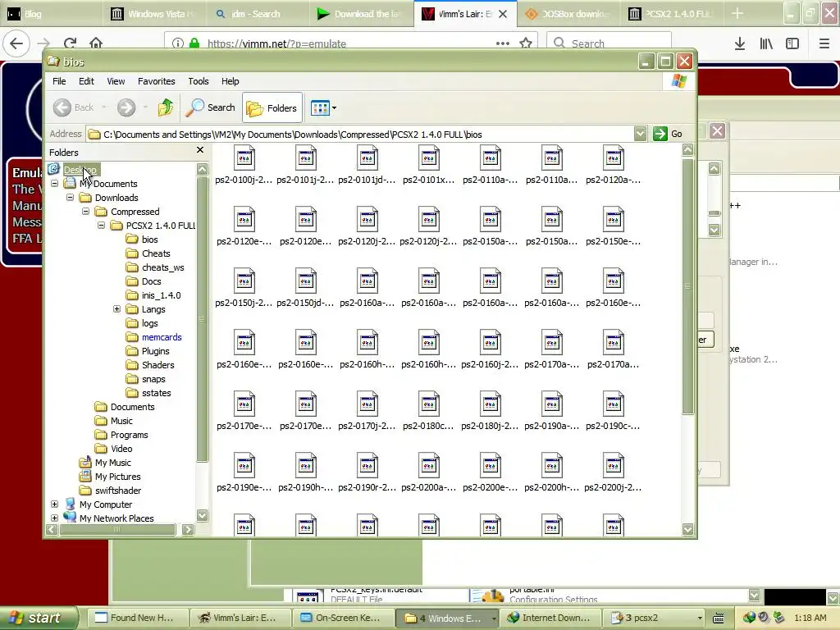
Task: Expand the Langs folder node
Action: click(x=116, y=308)
